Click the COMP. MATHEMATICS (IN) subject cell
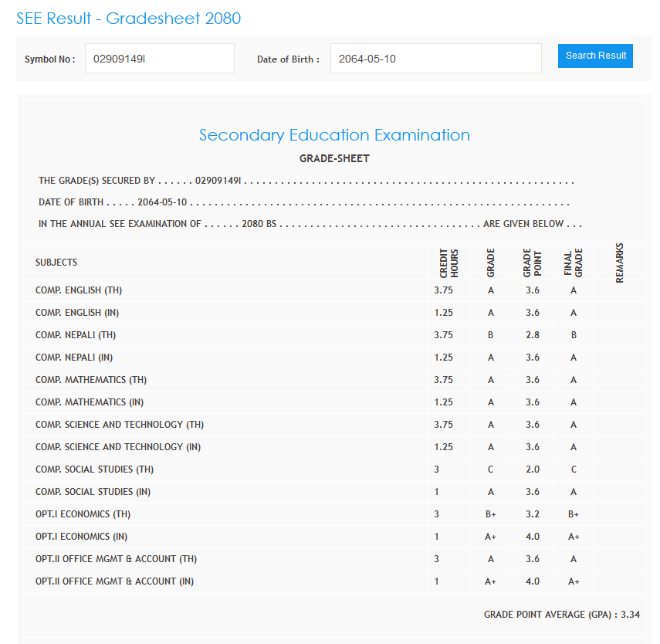The width and height of the screenshot is (660, 644). pos(90,402)
